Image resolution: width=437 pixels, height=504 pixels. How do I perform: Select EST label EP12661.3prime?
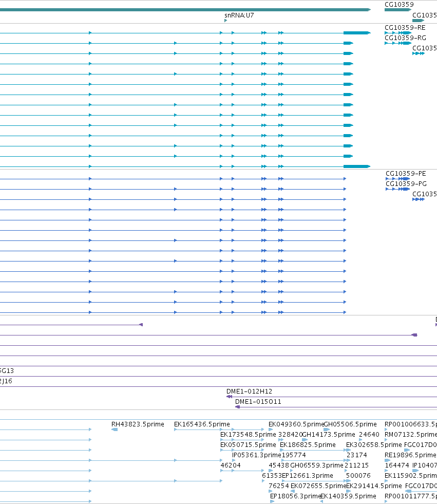point(308,476)
